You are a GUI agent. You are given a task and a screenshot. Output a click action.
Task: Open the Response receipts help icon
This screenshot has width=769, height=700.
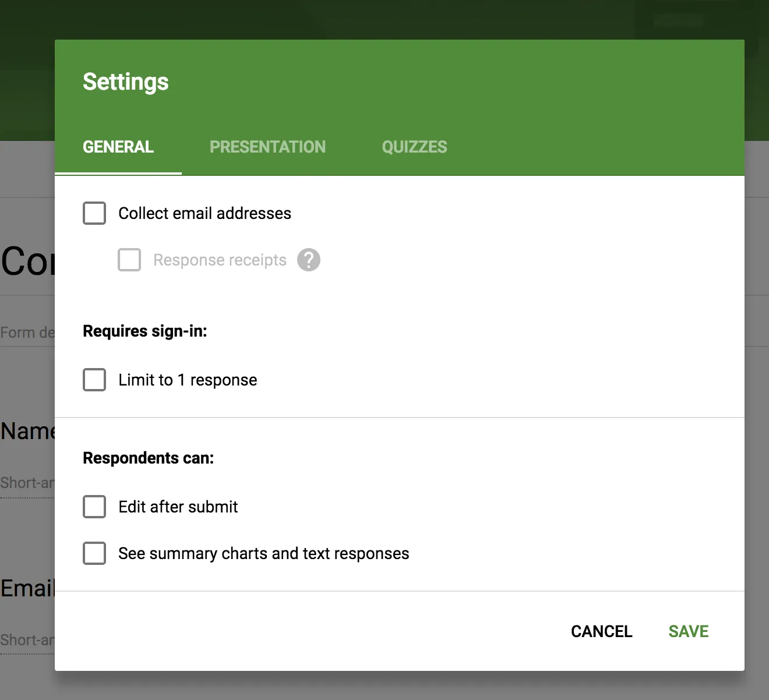tap(309, 260)
